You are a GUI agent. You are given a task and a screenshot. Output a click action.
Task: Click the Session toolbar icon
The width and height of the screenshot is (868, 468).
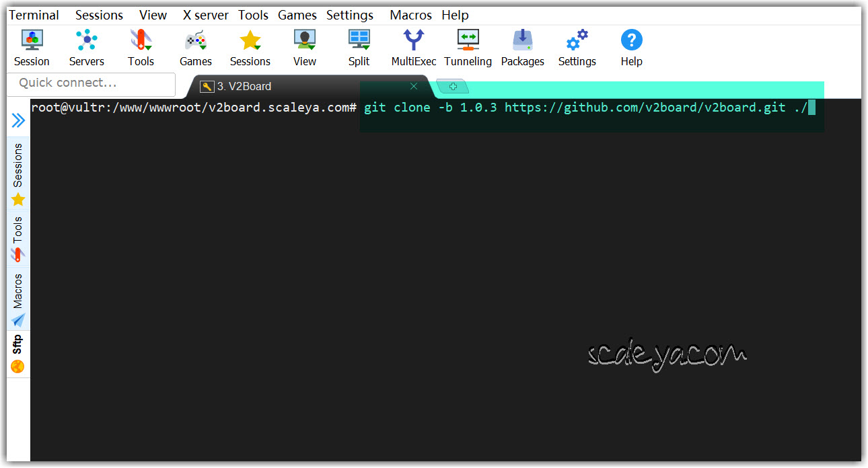[x=32, y=41]
